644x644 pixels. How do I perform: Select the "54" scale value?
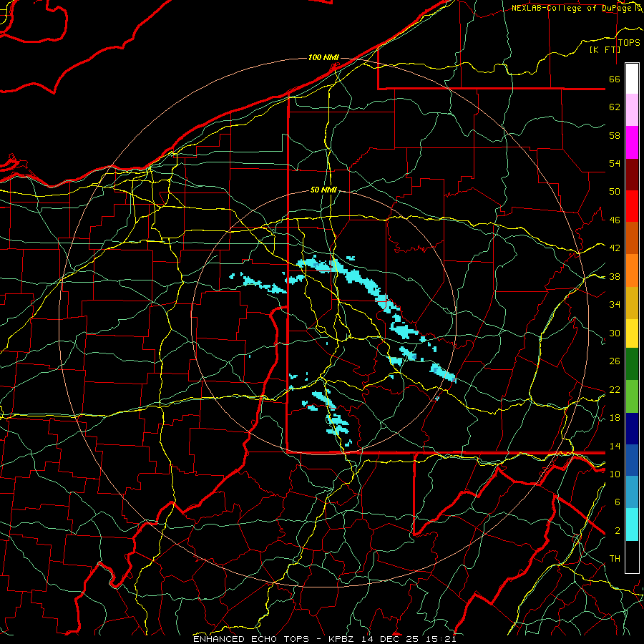tap(615, 163)
